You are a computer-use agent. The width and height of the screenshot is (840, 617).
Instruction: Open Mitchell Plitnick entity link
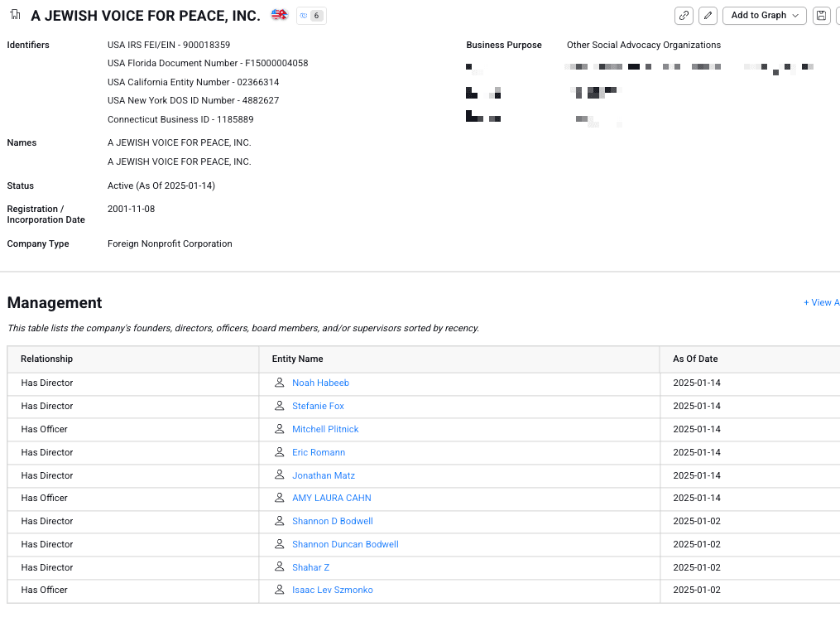(x=325, y=429)
